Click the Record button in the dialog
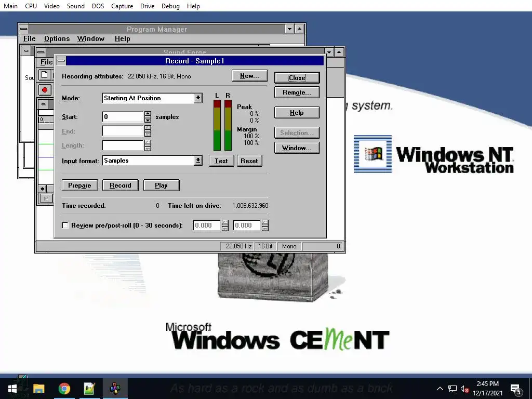Viewport: 532px width, 399px height. pyautogui.click(x=121, y=185)
